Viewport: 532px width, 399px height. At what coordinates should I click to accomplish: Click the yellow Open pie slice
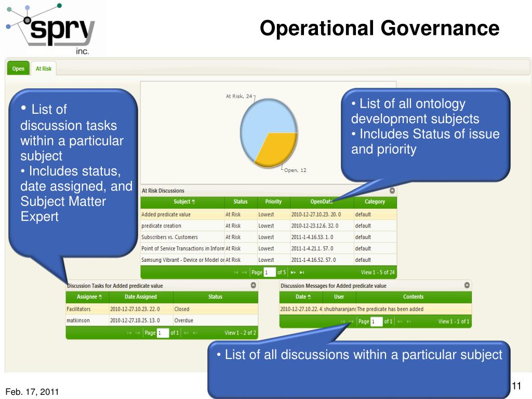tap(278, 149)
